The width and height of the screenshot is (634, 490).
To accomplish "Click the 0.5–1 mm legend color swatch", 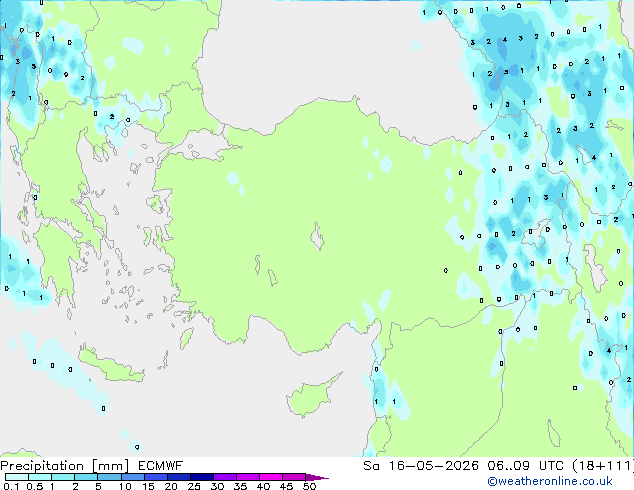I will 40,477.
